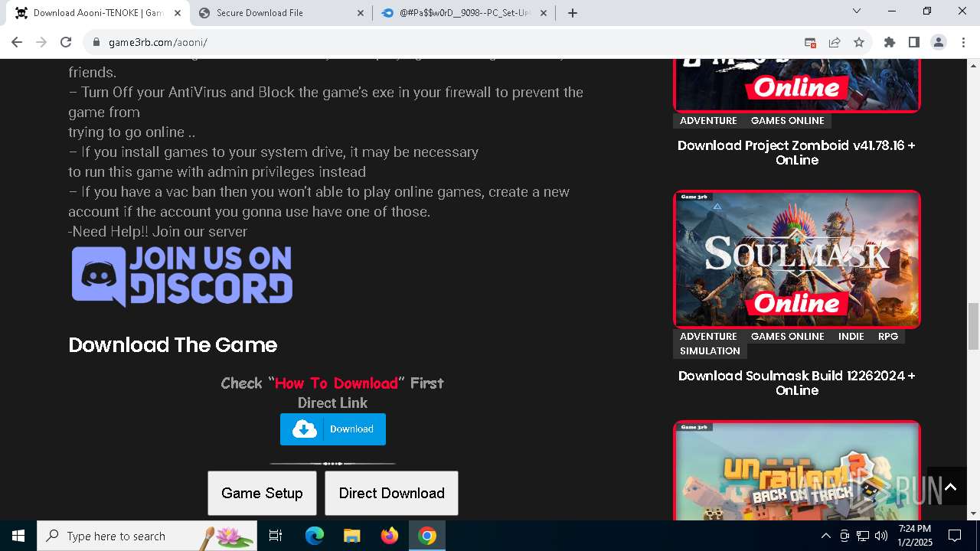Viewport: 980px width, 551px height.
Task: Bookmark this page with the star
Action: (859, 42)
